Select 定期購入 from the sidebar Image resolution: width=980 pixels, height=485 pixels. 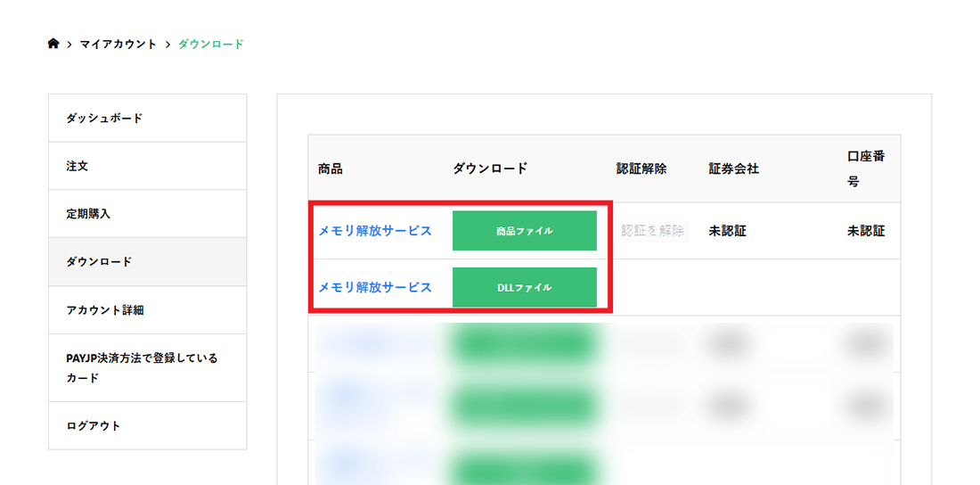click(88, 214)
